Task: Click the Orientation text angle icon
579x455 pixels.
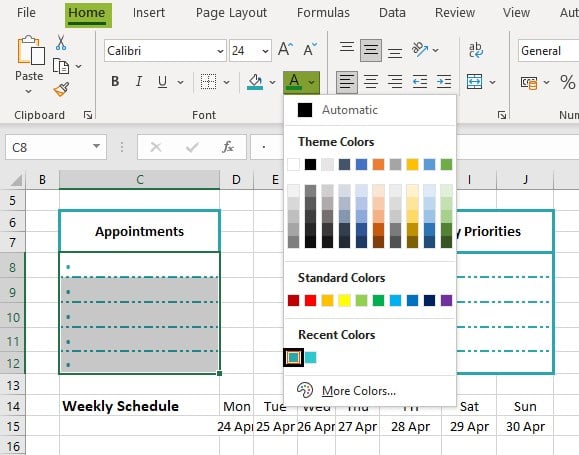Action: tap(420, 49)
